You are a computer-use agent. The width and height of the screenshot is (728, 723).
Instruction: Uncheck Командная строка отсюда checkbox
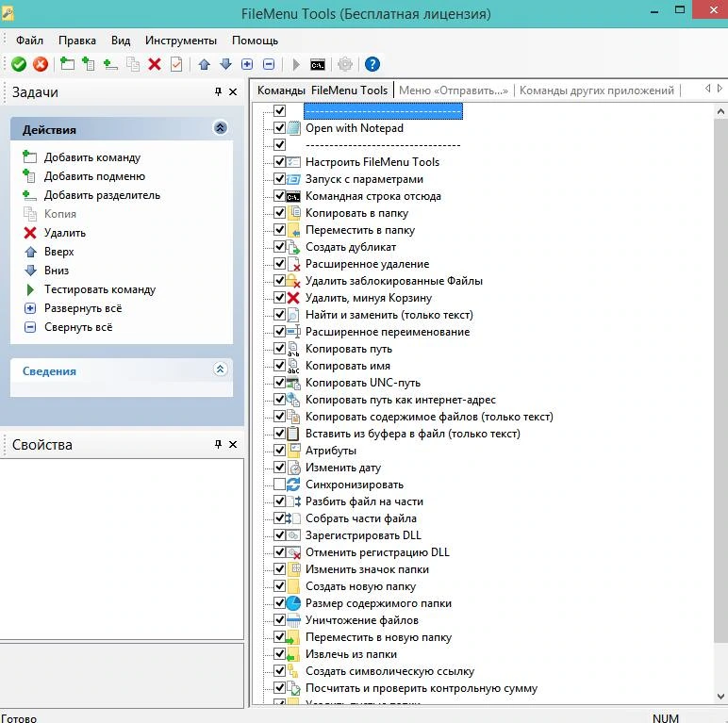coord(279,195)
